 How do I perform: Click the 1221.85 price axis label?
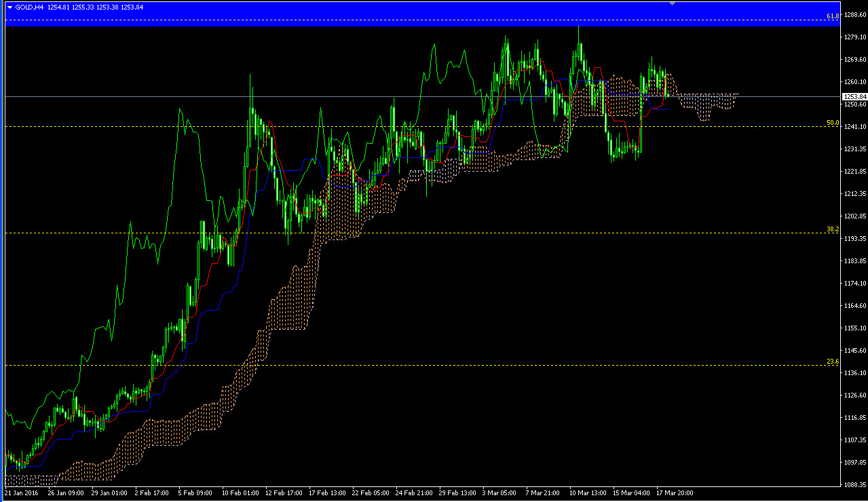click(855, 172)
